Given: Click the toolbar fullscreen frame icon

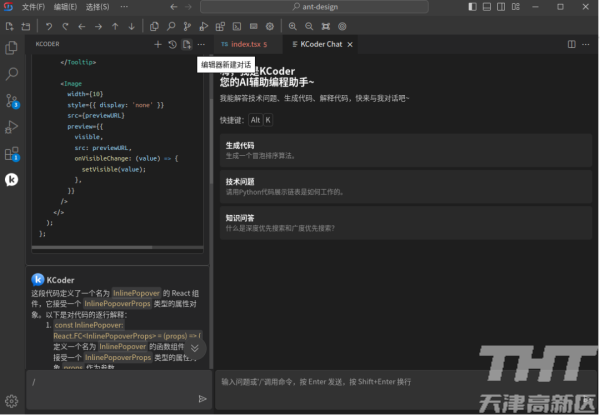Looking at the screenshot, I should click(326, 26).
